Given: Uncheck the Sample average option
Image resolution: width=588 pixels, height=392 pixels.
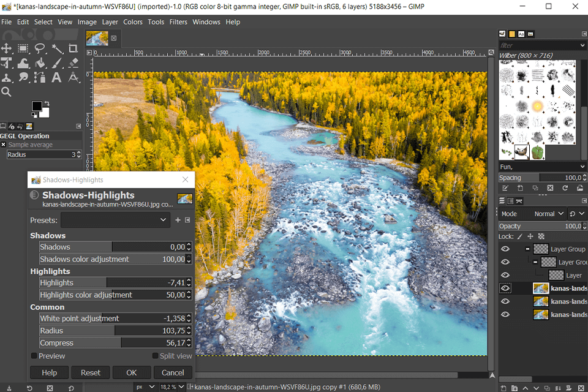Looking at the screenshot, I should pos(4,145).
